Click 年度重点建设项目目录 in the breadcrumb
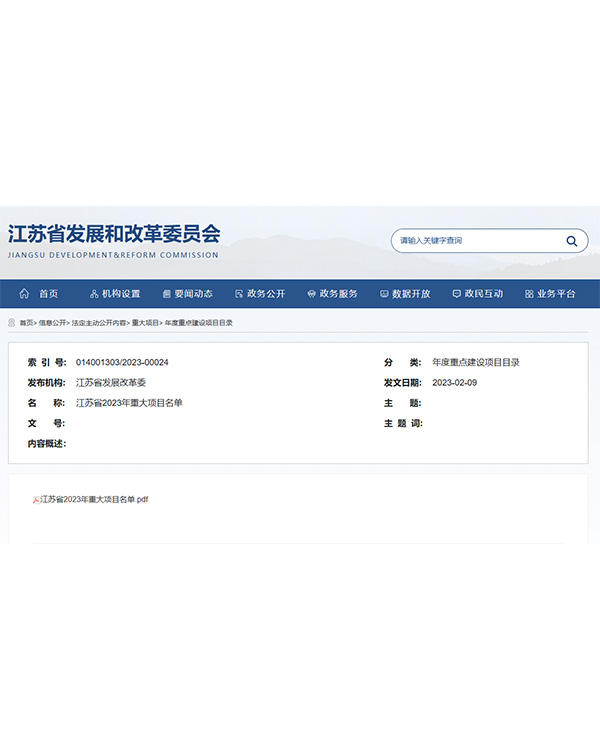The width and height of the screenshot is (600, 749). pyautogui.click(x=199, y=323)
